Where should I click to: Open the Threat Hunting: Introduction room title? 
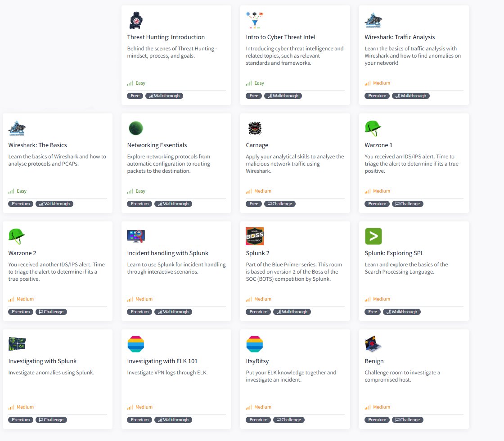[166, 37]
